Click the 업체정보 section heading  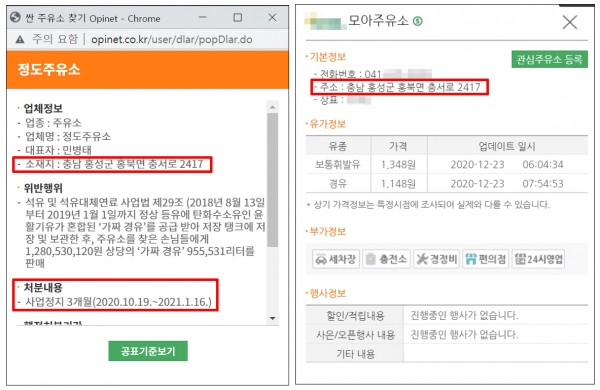[43, 108]
